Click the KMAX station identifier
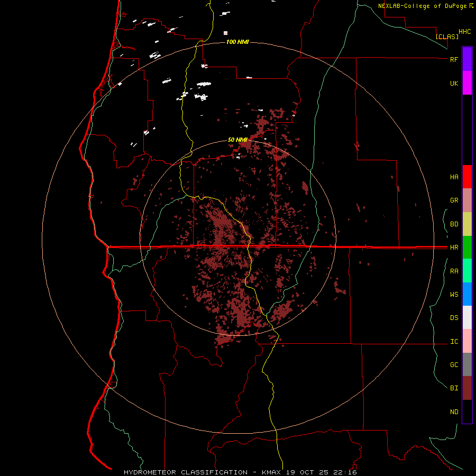This screenshot has height=476, width=476. [271, 472]
